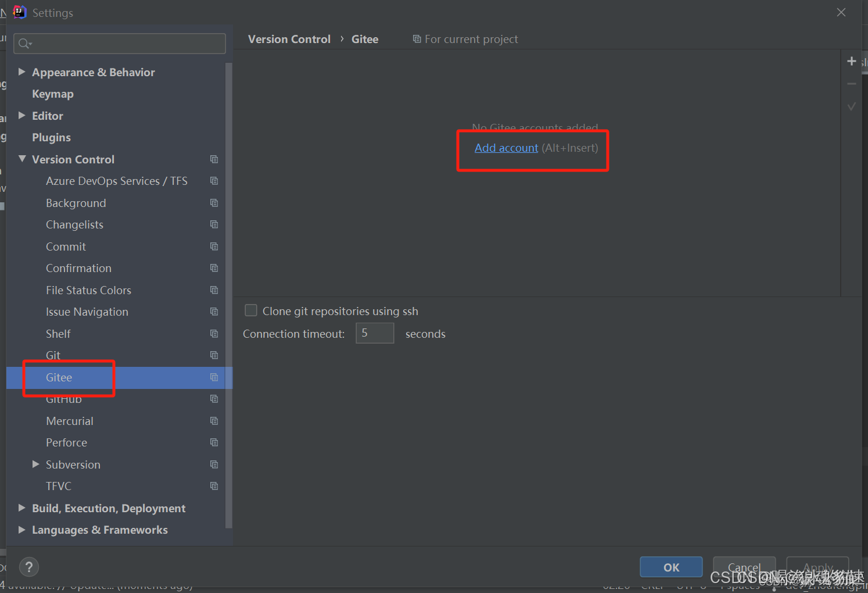Click project-level icon on Issue Navigation row
868x593 pixels.
(214, 312)
